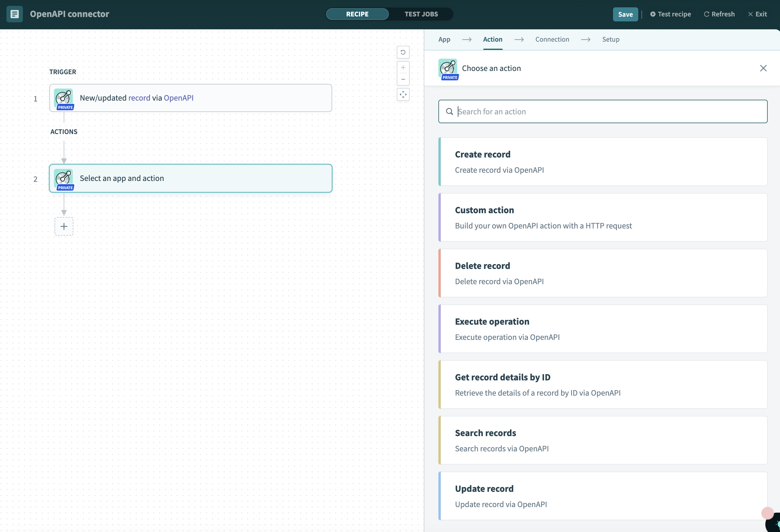The image size is (780, 532).
Task: Open the New/updated record trigger step
Action: coord(190,98)
